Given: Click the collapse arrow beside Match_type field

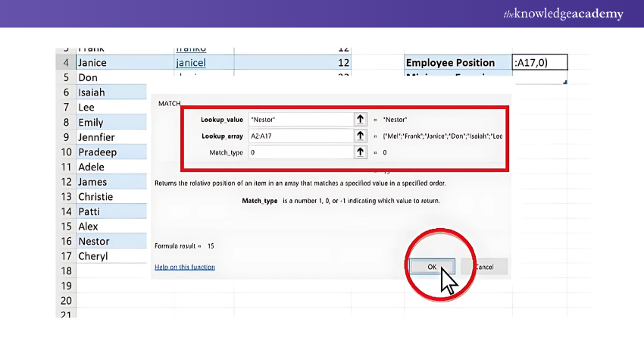Looking at the screenshot, I should point(360,152).
